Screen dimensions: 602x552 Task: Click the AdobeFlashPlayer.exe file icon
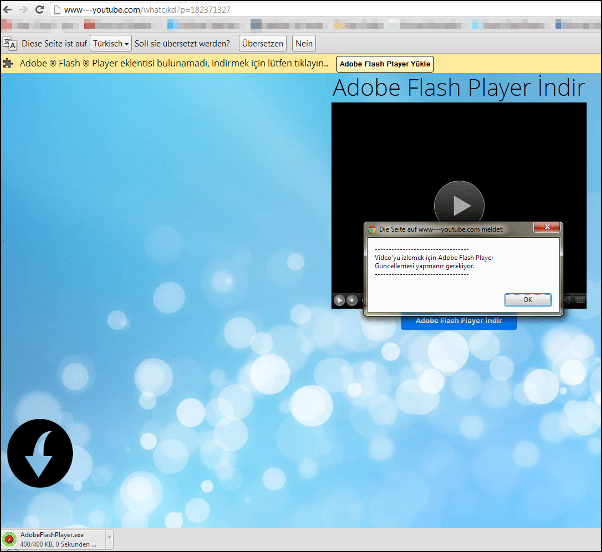9,539
